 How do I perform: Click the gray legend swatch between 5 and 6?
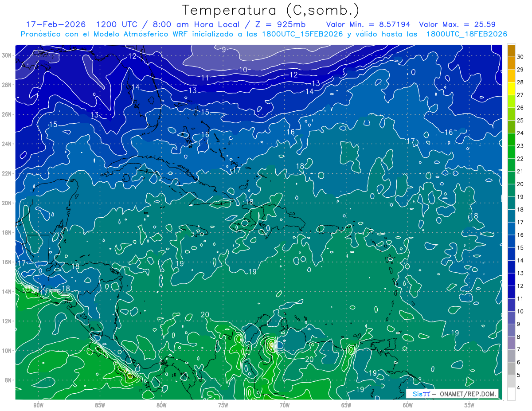pyautogui.click(x=511, y=368)
